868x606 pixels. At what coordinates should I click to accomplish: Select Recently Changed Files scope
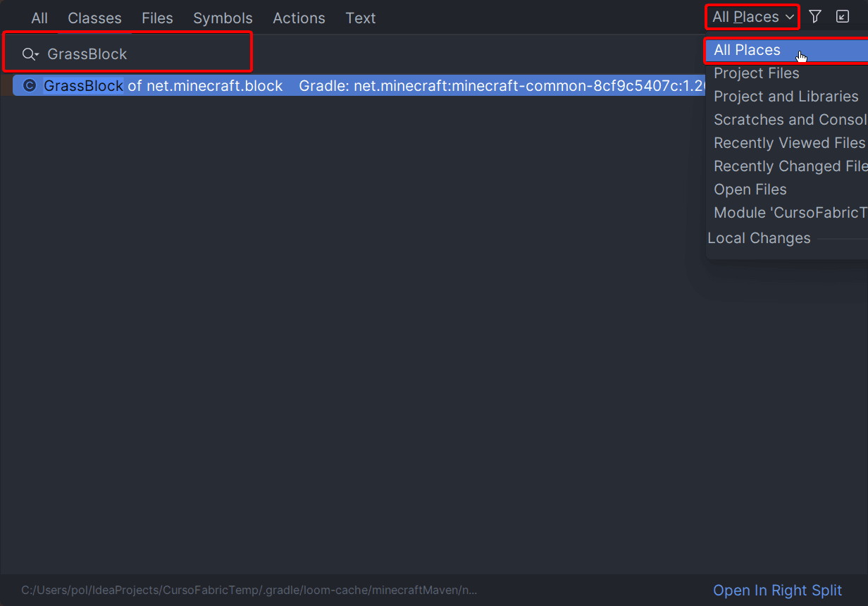pyautogui.click(x=786, y=166)
